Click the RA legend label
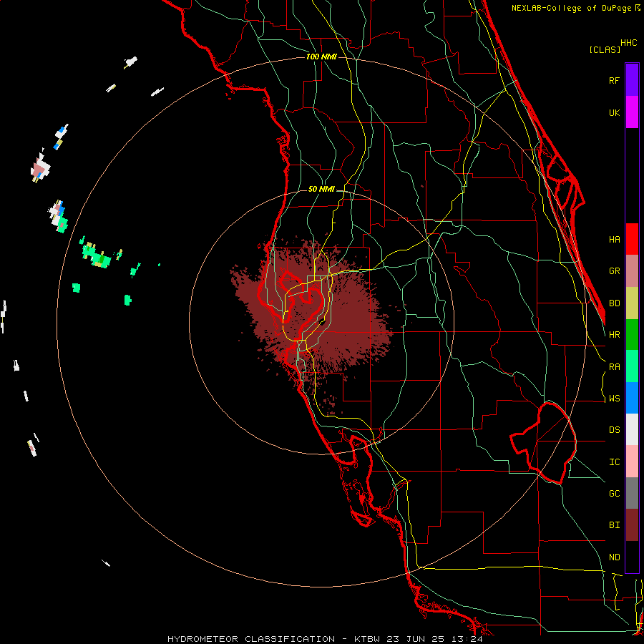The image size is (644, 644). click(614, 367)
